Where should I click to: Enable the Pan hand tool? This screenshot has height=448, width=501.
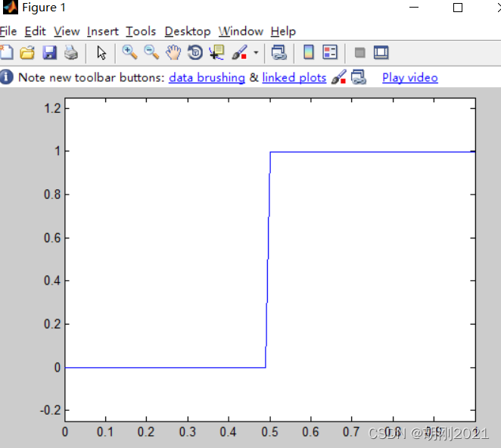[x=173, y=52]
